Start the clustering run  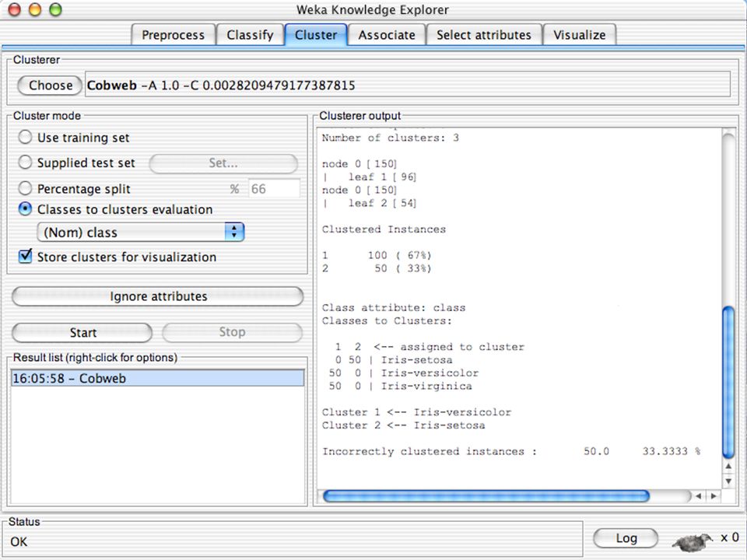(82, 332)
